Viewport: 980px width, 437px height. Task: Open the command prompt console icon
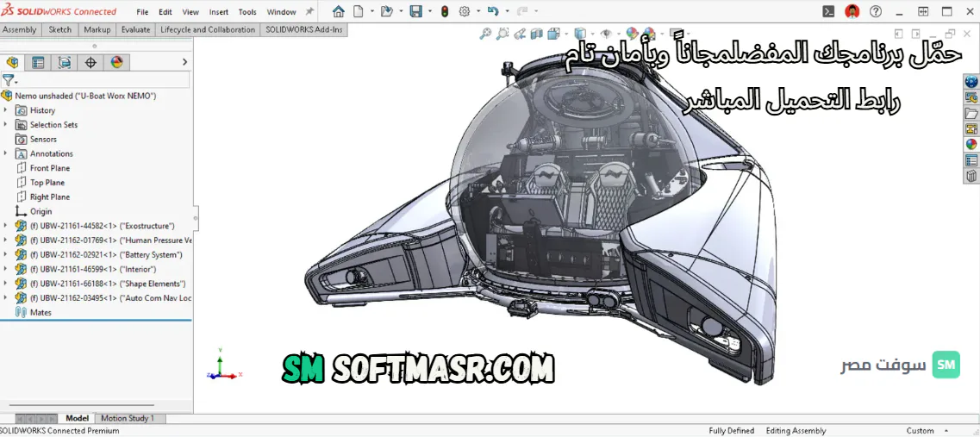(827, 11)
